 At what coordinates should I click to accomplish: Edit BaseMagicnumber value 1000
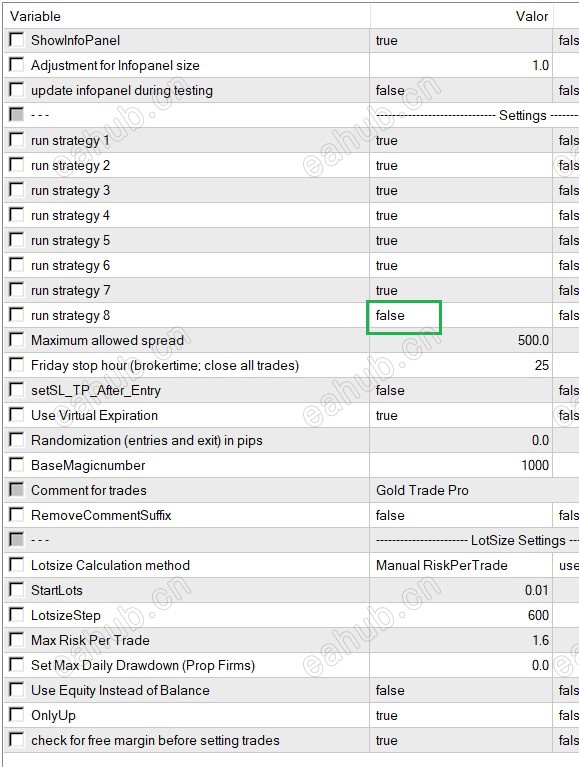click(x=461, y=465)
